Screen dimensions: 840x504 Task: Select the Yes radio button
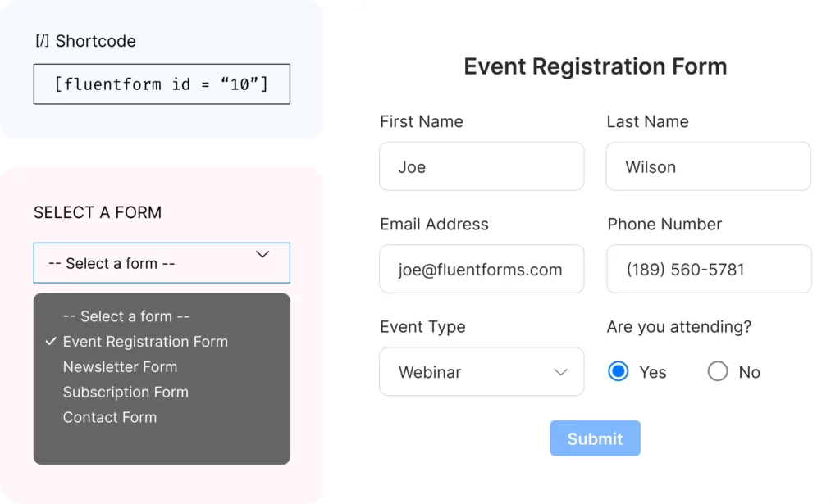tap(619, 371)
